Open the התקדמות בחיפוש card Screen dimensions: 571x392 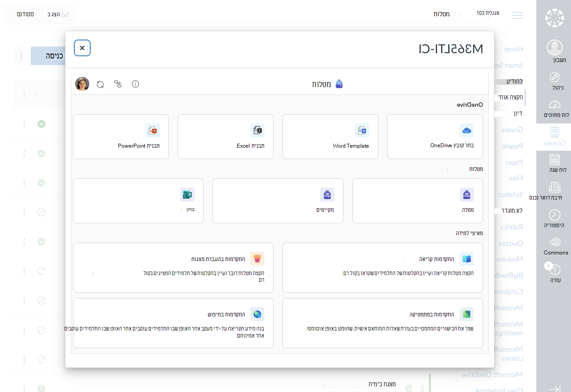pos(173,323)
